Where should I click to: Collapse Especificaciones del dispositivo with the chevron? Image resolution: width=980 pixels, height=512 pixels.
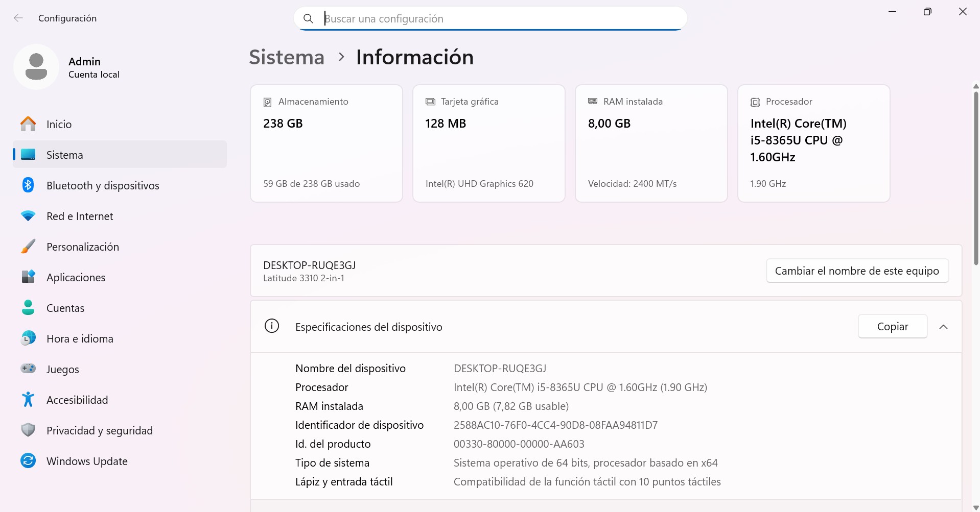pos(943,327)
